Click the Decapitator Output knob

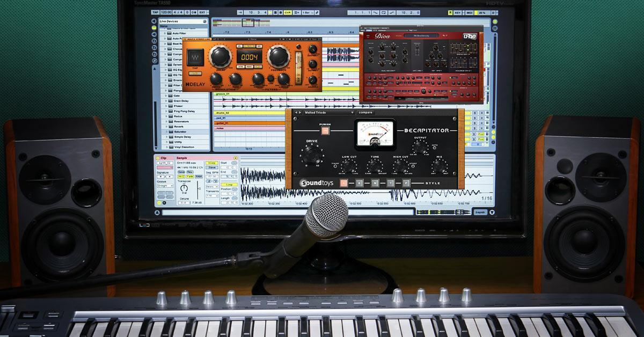tap(419, 148)
